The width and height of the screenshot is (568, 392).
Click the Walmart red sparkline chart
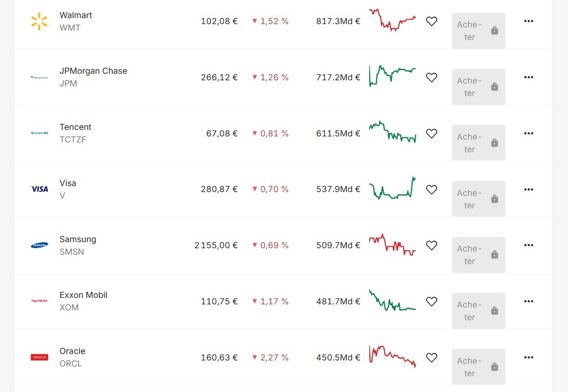coord(392,20)
